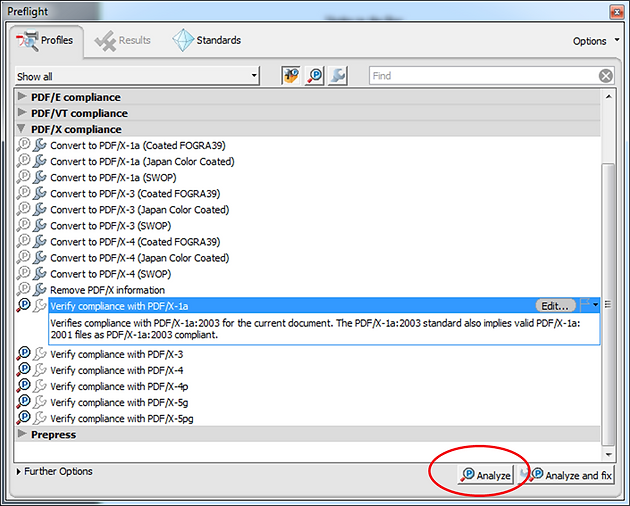Select Convert to PDF/X-1a (Japan Color Coated)
The width and height of the screenshot is (630, 506).
[x=142, y=162]
